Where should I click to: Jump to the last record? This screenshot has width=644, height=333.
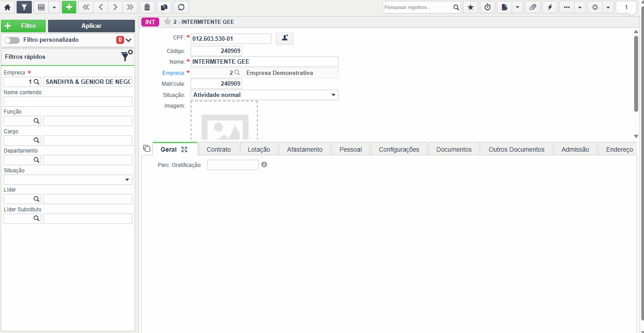[130, 7]
